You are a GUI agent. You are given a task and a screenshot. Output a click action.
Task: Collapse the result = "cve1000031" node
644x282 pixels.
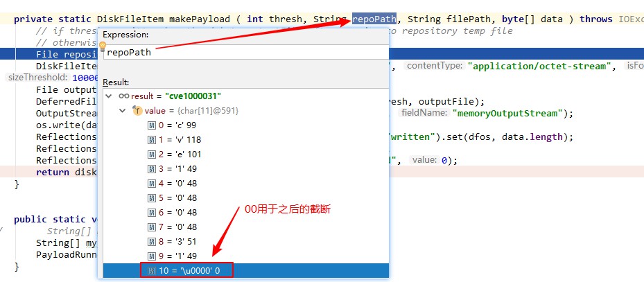pyautogui.click(x=109, y=96)
